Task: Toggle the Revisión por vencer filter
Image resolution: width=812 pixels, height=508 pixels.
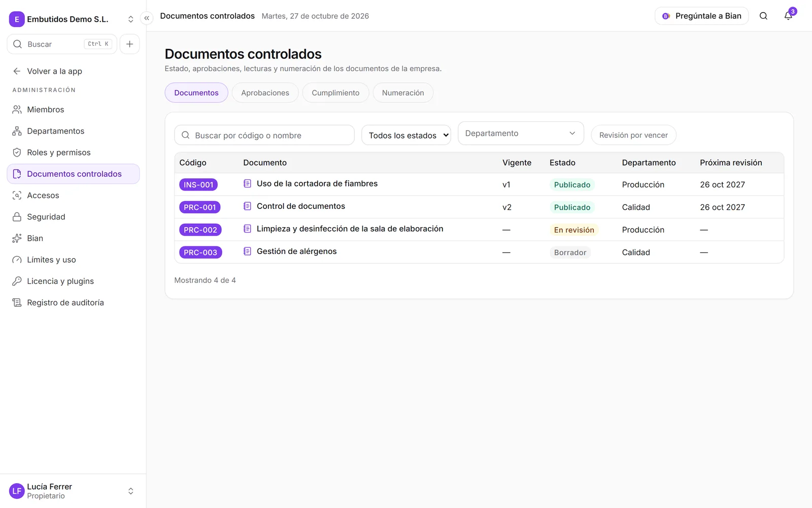Action: 633,135
